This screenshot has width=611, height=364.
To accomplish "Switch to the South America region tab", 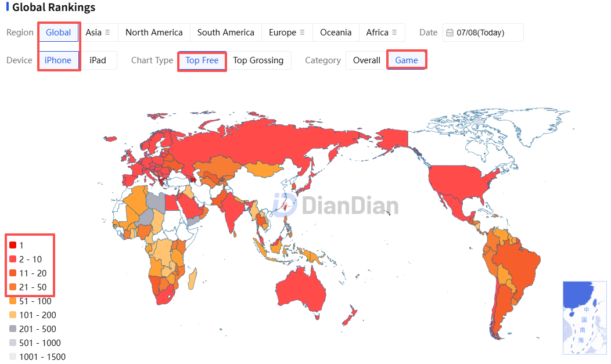I will (225, 33).
